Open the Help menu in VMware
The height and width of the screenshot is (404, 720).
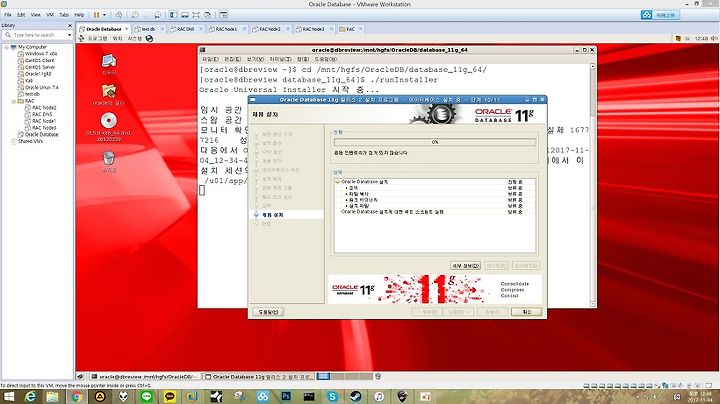pos(79,15)
